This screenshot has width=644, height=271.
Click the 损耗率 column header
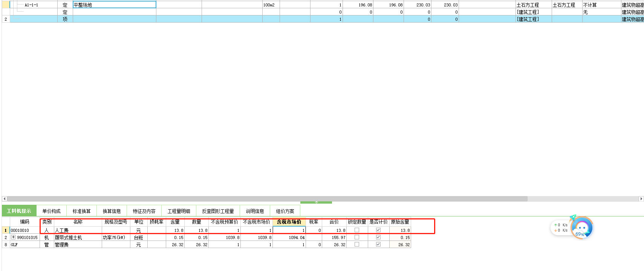coord(156,222)
